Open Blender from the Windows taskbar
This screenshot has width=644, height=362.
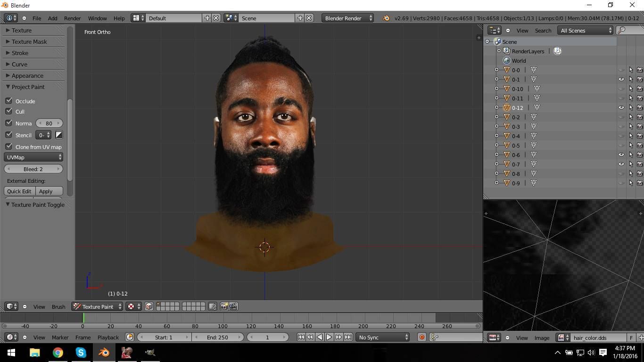point(104,352)
